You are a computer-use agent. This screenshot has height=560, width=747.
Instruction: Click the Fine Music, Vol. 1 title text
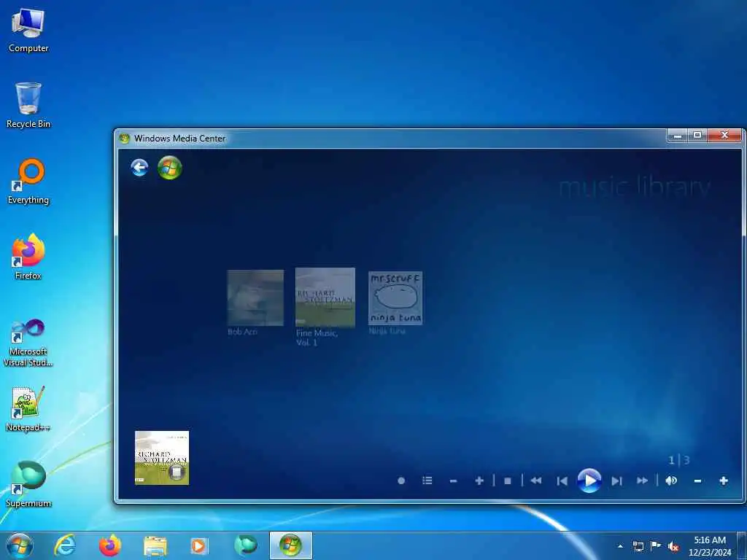coord(317,338)
